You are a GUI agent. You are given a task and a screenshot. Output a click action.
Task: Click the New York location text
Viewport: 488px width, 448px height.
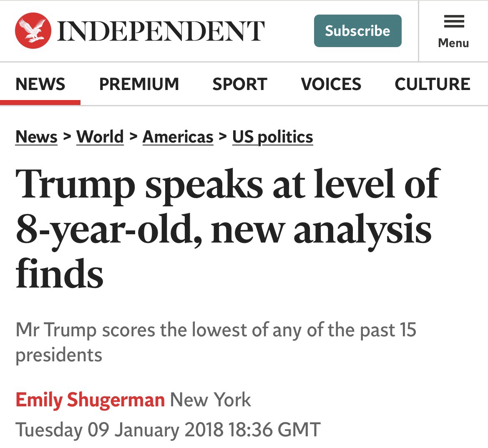[210, 400]
